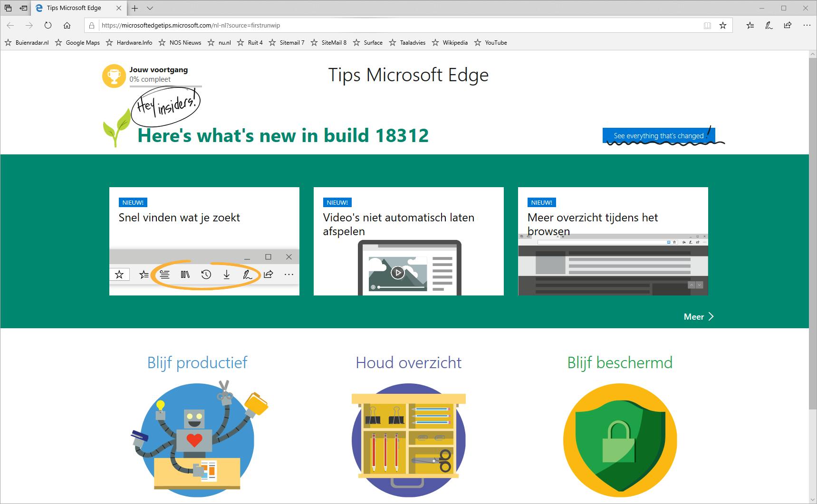Open the Favorites hub
The width and height of the screenshot is (817, 504).
pos(750,26)
